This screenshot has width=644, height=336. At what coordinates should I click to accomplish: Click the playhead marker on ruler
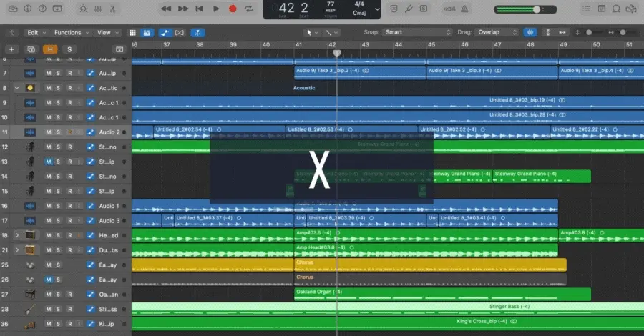tap(337, 54)
